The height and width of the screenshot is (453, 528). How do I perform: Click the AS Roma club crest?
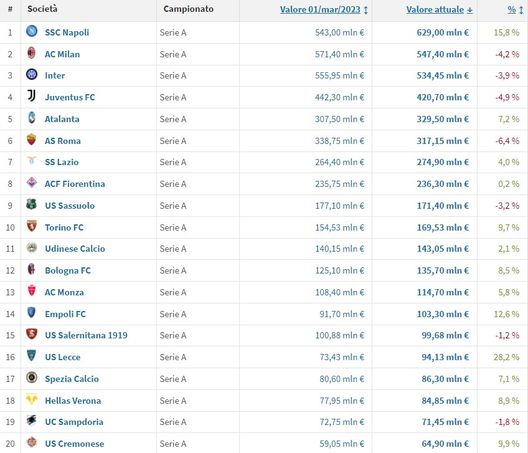point(31,139)
